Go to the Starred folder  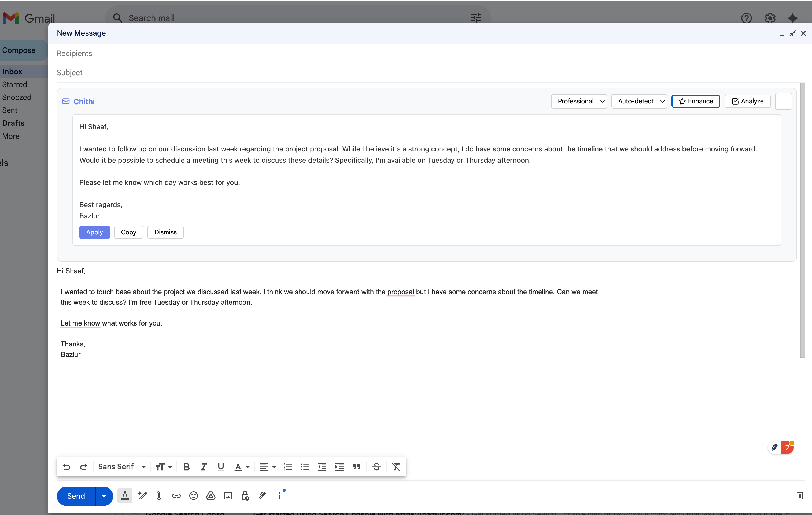[x=14, y=84]
